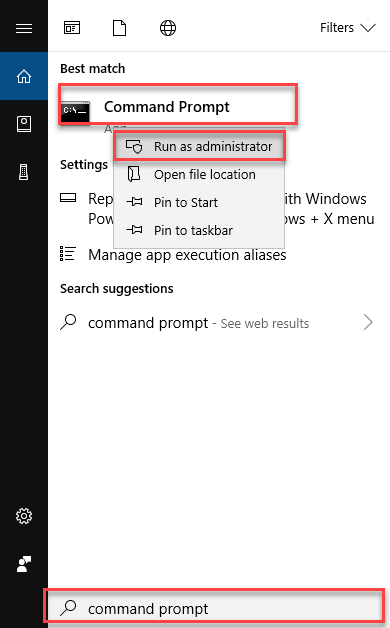The width and height of the screenshot is (390, 628).
Task: Click the devices tower icon in the sidebar
Action: point(24,172)
